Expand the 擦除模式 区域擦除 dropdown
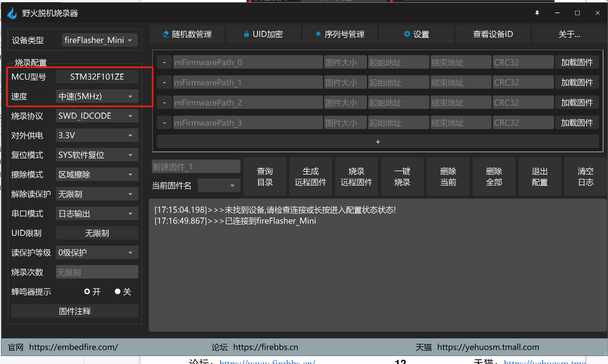The width and height of the screenshot is (608, 364). tap(97, 174)
